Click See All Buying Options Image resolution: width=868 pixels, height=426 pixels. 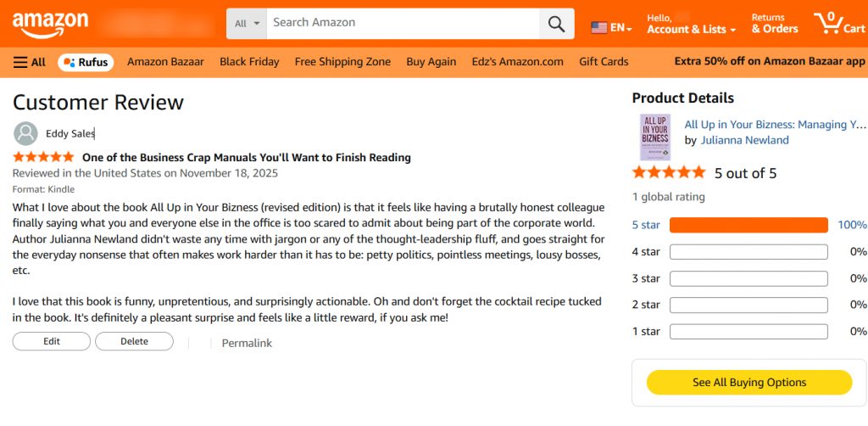[748, 383]
